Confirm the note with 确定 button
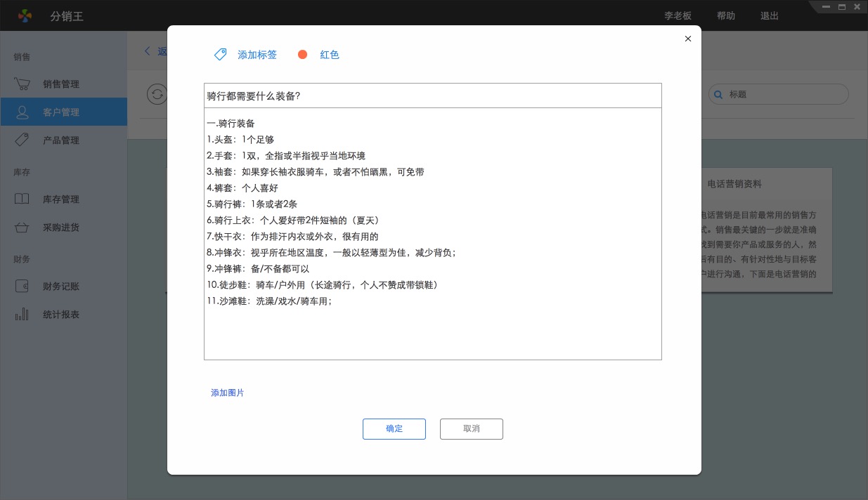 (x=394, y=429)
